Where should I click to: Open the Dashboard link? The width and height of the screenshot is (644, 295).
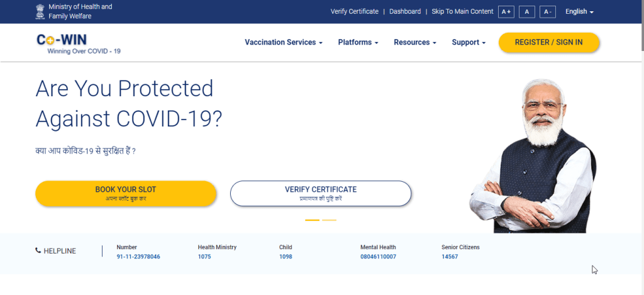(x=405, y=11)
